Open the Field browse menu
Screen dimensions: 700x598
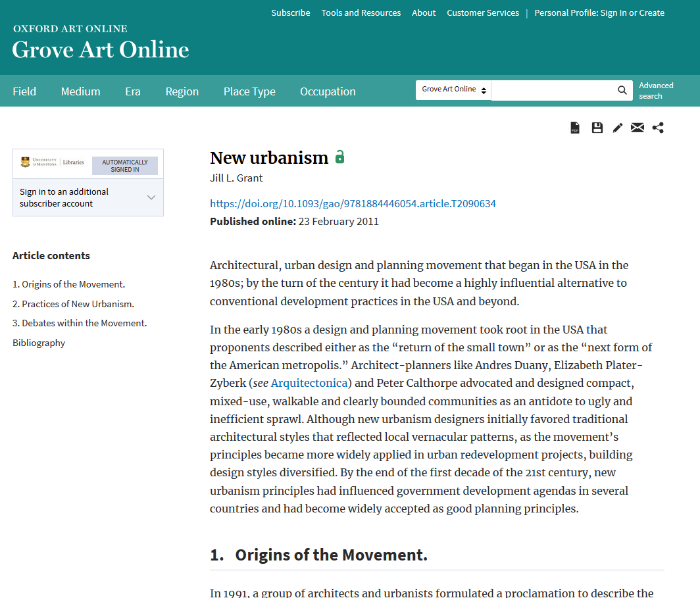click(x=24, y=91)
